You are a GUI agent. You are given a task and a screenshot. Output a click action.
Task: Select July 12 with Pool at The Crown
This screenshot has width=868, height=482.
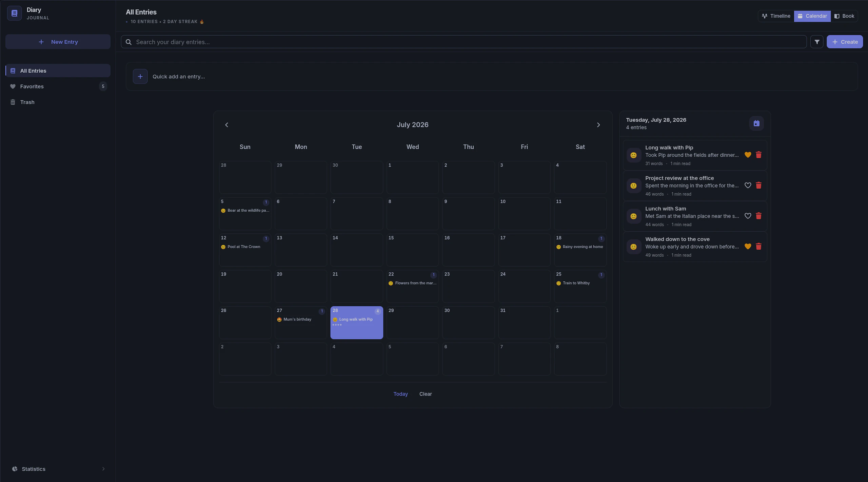(x=245, y=250)
